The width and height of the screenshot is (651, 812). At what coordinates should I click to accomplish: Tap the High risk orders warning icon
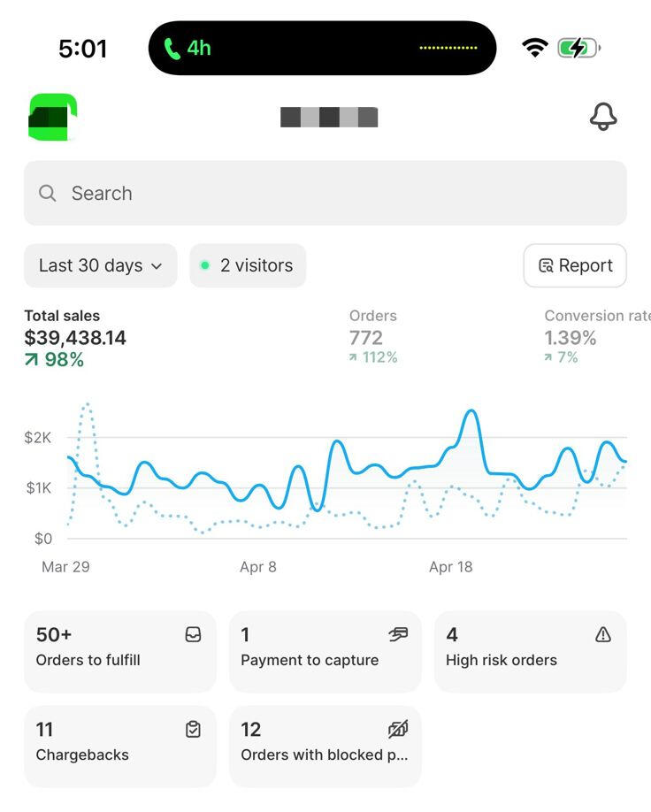coord(603,634)
